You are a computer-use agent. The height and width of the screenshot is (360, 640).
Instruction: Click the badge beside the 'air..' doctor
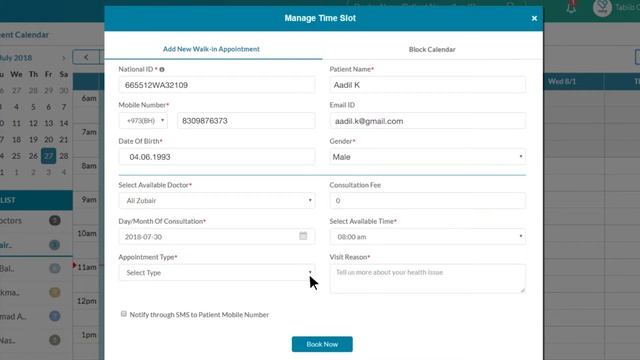tap(55, 245)
